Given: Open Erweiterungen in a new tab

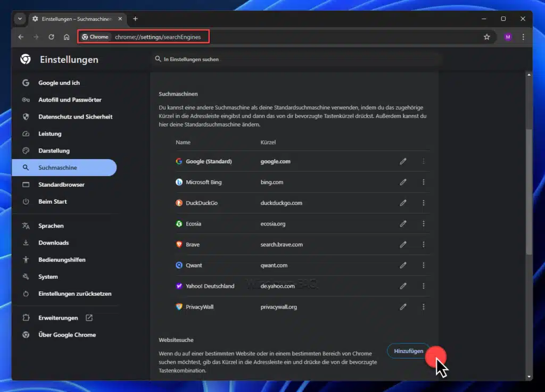Looking at the screenshot, I should [58, 318].
